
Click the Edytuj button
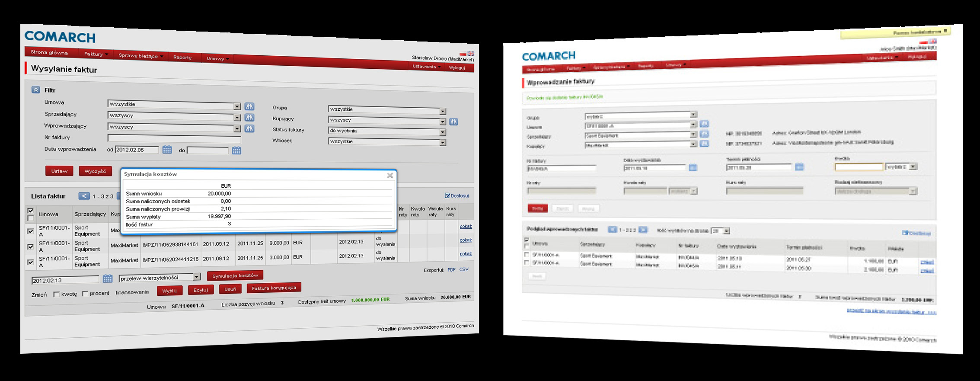[201, 290]
